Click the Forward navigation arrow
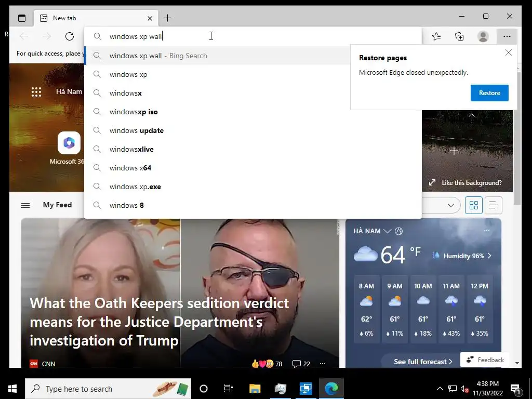The image size is (532, 399). [47, 36]
